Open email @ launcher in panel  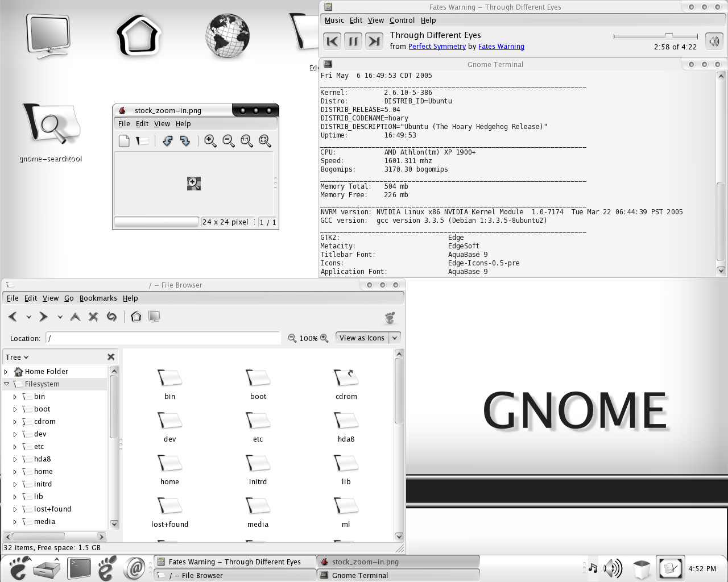click(x=135, y=568)
